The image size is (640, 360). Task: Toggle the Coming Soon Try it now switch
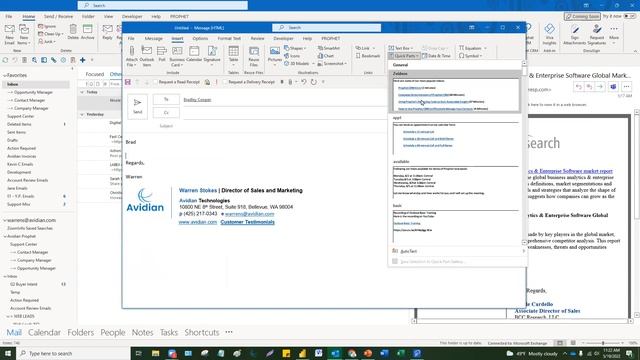(629, 16)
